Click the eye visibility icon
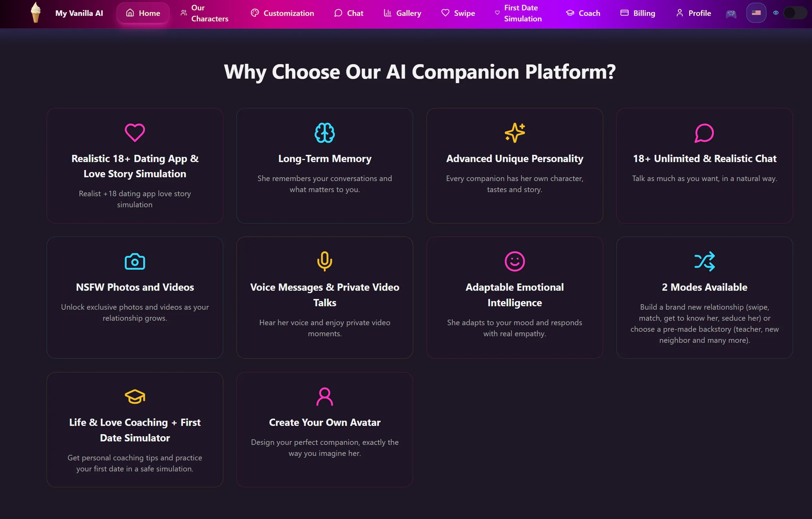 click(x=776, y=13)
